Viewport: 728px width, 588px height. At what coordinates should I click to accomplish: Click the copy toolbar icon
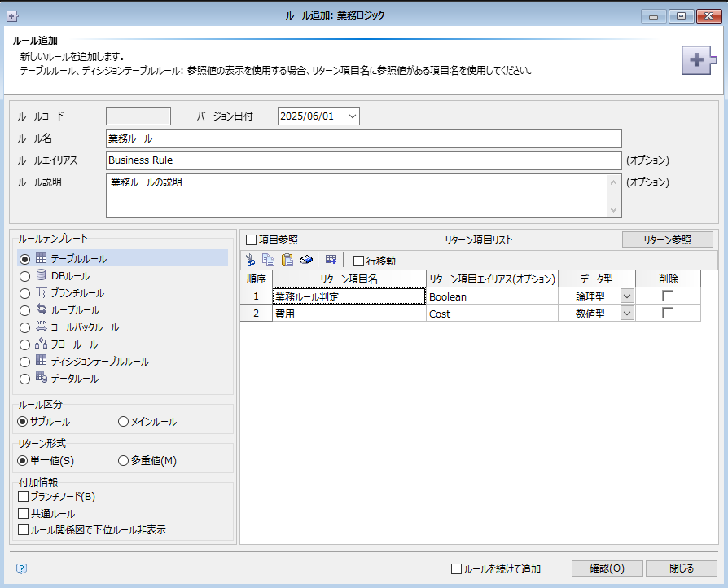[x=269, y=260]
